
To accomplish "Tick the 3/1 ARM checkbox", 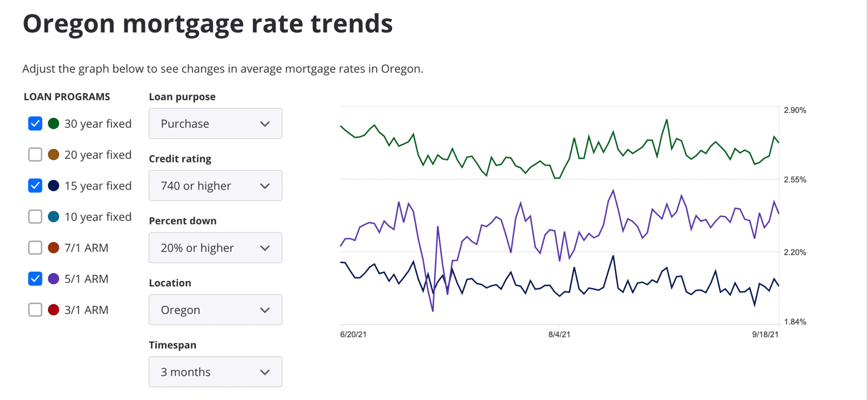I will (x=35, y=310).
